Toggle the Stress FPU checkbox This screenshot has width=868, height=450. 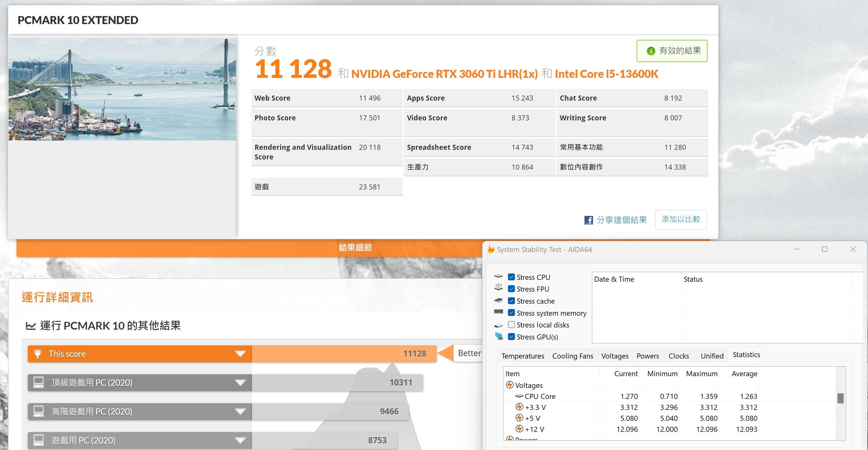pyautogui.click(x=511, y=289)
